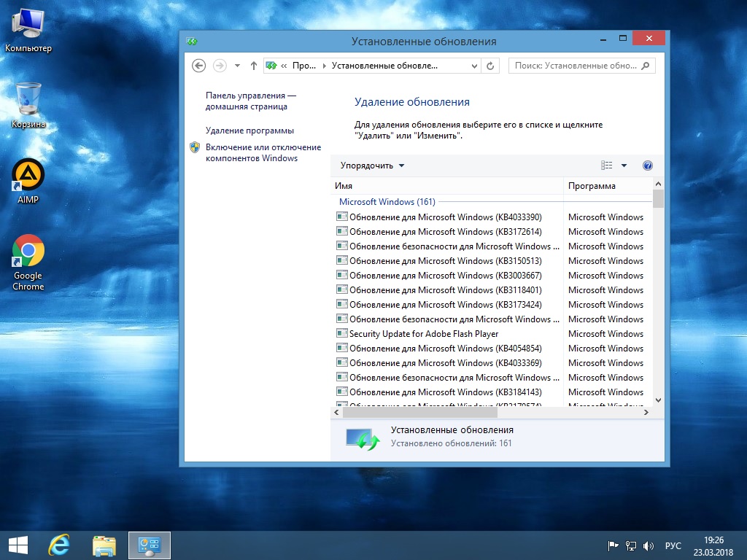The height and width of the screenshot is (560, 747).
Task: Click the view layout icon
Action: 606,166
